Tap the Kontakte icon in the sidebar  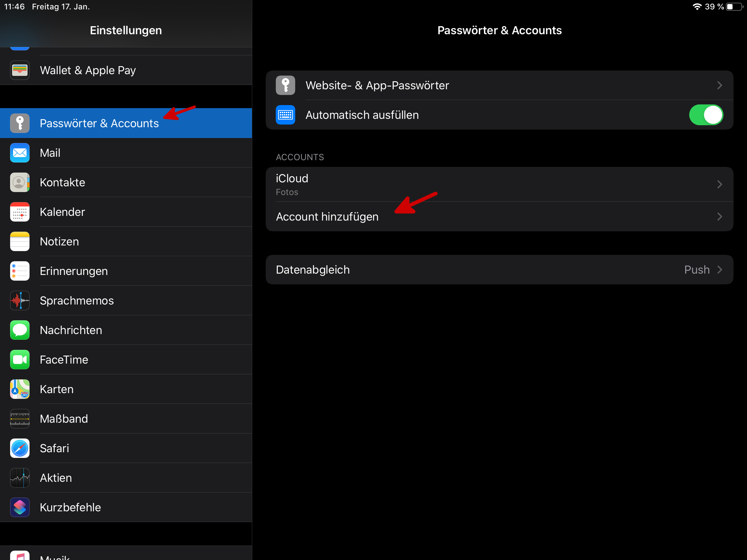click(x=19, y=182)
